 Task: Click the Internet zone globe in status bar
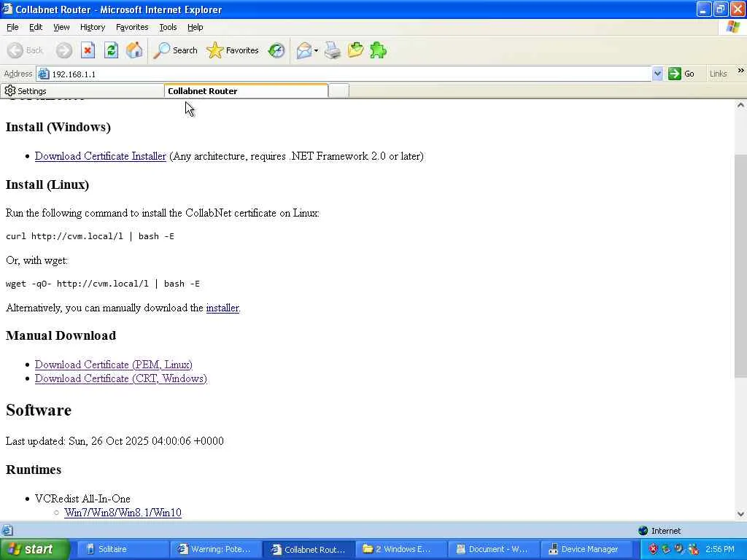pyautogui.click(x=643, y=531)
